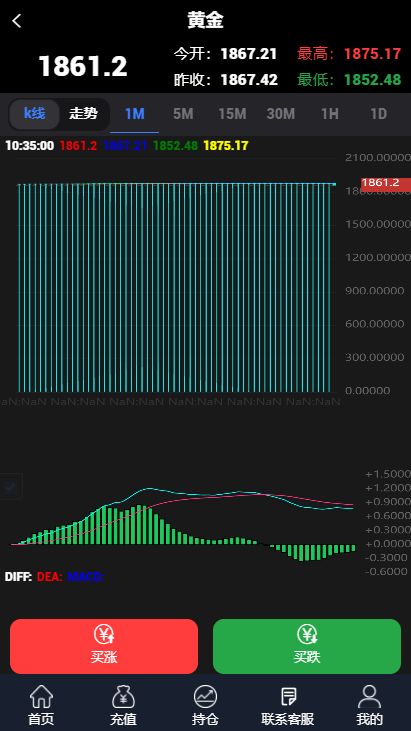This screenshot has height=731, width=411.
Task: Select the 1M interval tab
Action: 135,114
